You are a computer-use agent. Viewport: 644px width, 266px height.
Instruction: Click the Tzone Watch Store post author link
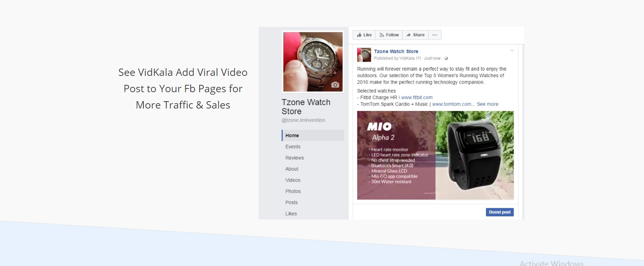[396, 51]
